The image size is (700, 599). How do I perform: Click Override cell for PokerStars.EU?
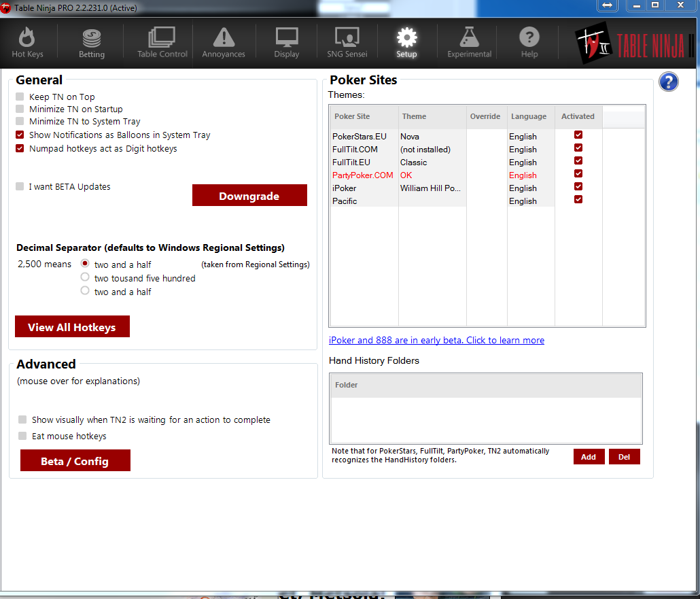click(487, 136)
